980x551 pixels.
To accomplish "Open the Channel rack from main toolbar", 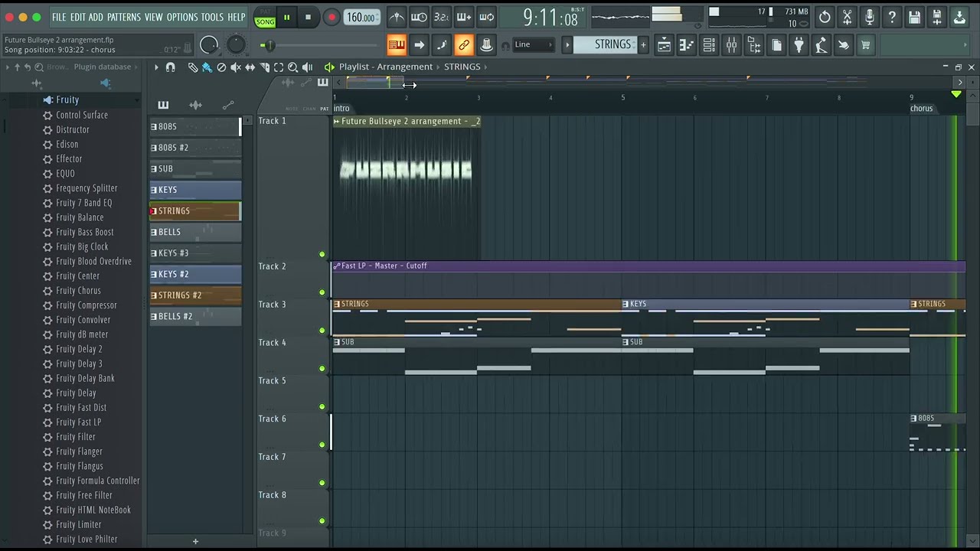I will click(709, 45).
